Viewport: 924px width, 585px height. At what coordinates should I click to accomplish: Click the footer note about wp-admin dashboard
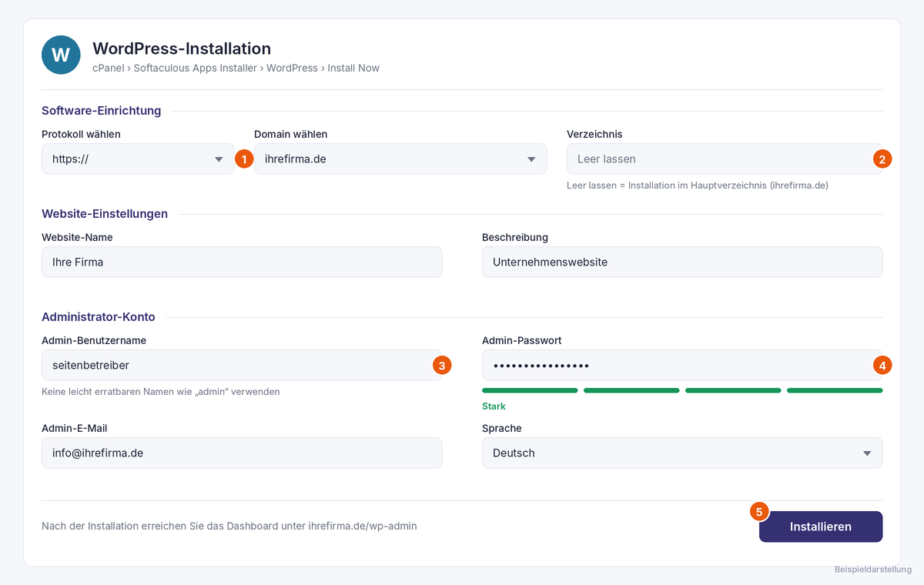point(229,526)
